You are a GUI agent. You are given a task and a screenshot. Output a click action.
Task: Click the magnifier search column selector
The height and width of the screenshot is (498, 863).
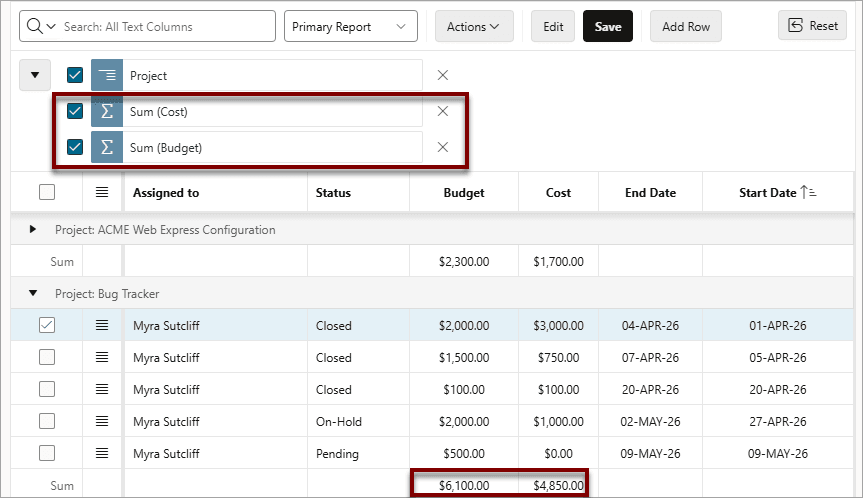click(41, 26)
